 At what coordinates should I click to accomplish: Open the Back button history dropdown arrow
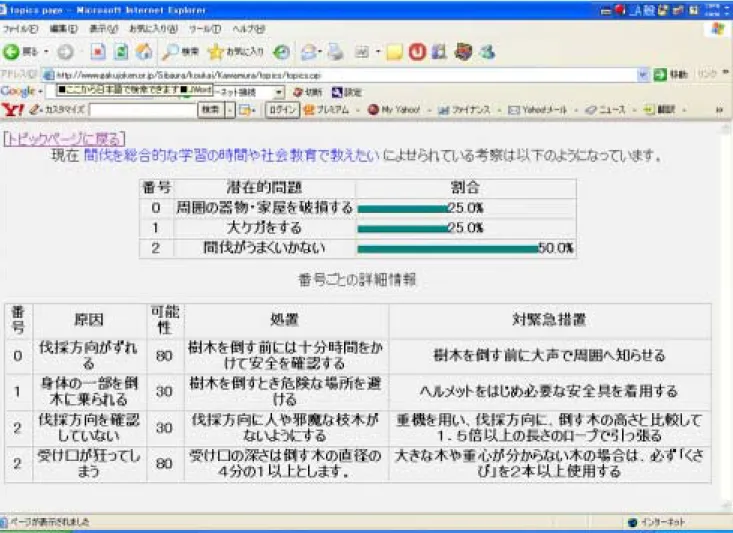click(46, 52)
